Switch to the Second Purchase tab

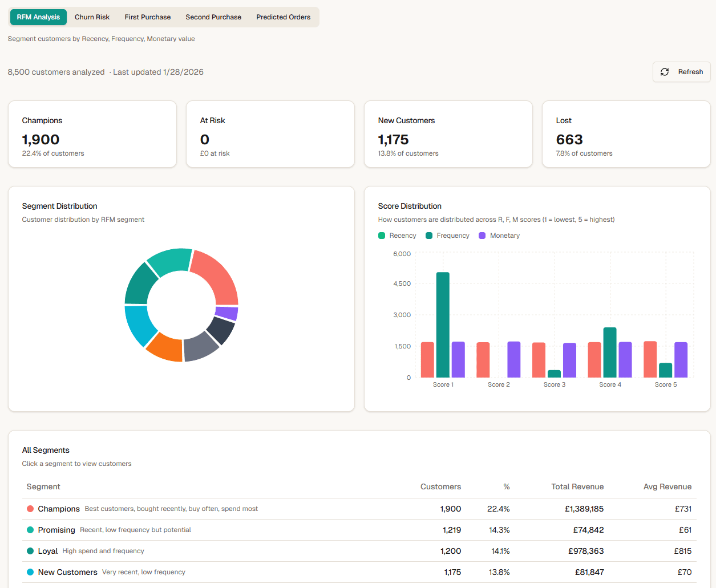[x=213, y=17]
